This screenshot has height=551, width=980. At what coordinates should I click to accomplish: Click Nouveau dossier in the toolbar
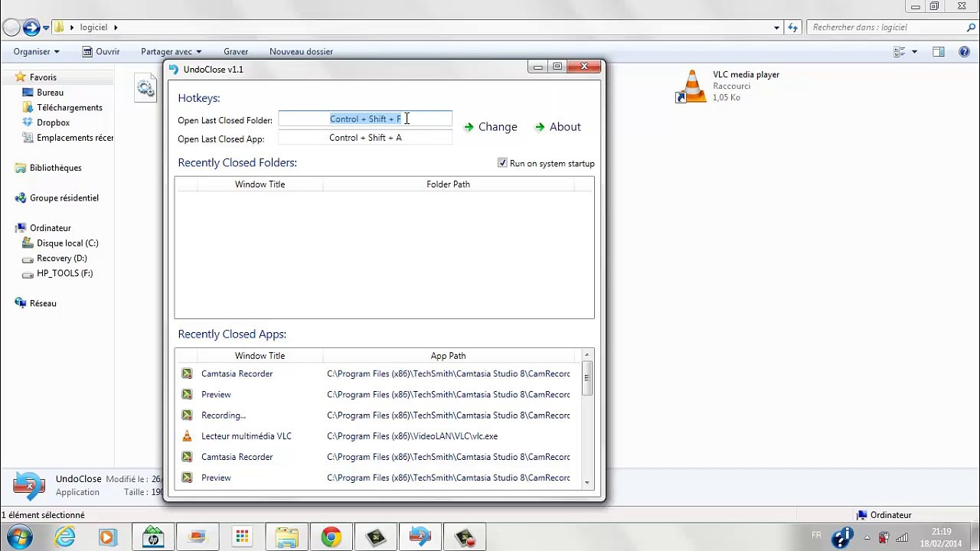click(301, 51)
